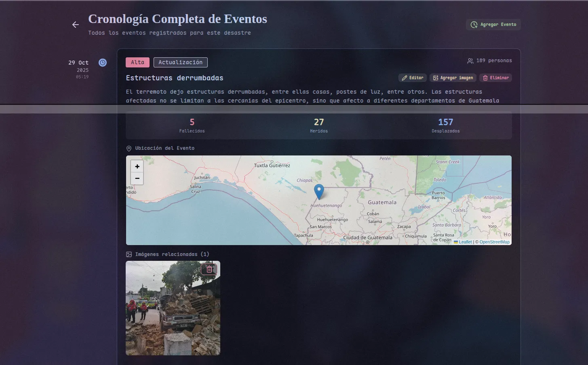Click the image icon on Agregar imagen
This screenshot has height=365, width=588.
435,78
